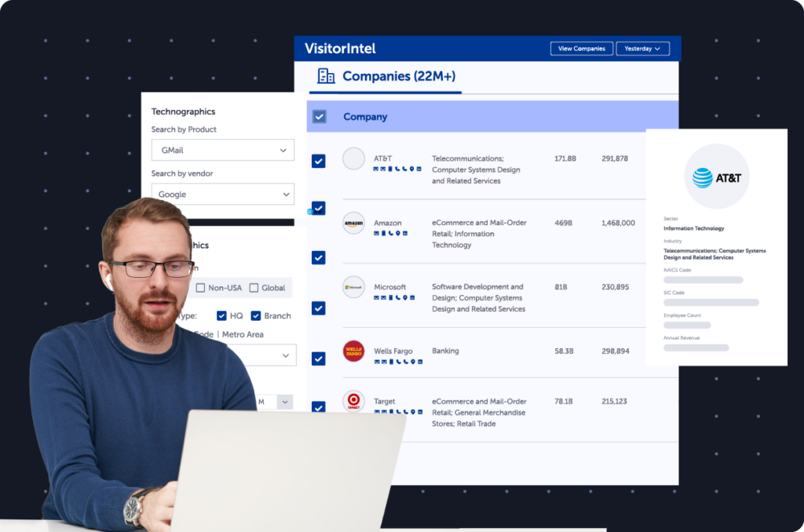Open the Google vendor dropdown

click(x=222, y=195)
